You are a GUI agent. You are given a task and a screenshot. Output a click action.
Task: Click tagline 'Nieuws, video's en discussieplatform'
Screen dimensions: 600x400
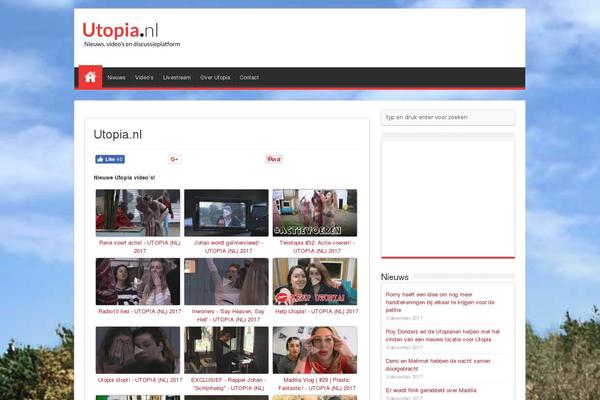[132, 44]
